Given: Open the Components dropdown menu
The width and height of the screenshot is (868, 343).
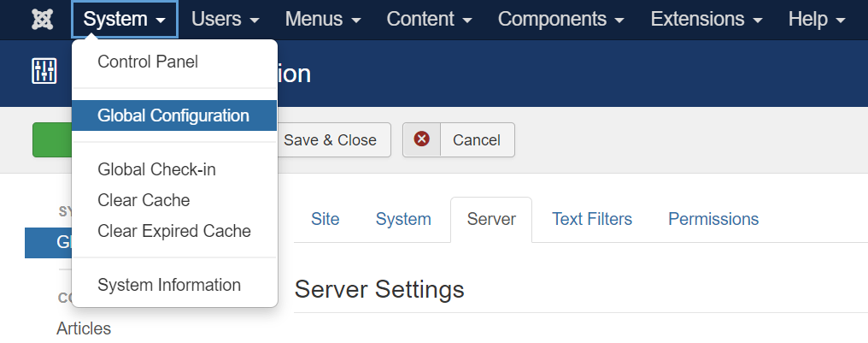Looking at the screenshot, I should tap(560, 19).
